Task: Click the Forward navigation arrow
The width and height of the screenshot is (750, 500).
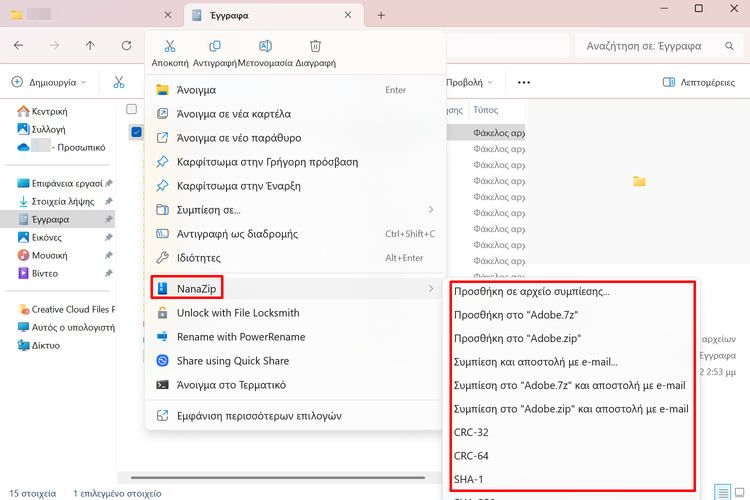Action: click(x=55, y=45)
